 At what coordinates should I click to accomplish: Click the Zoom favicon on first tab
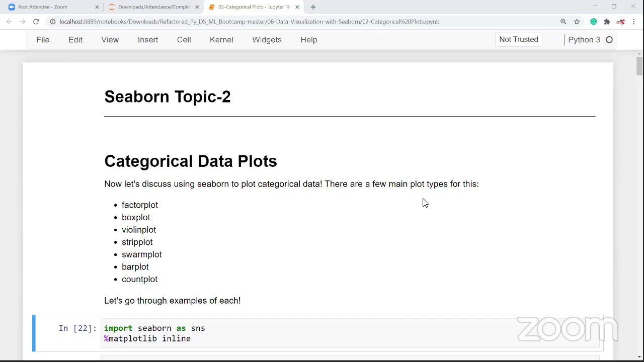[12, 7]
